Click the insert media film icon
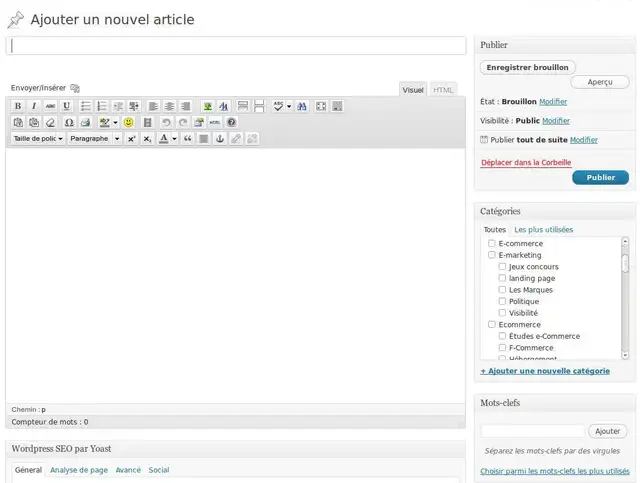 pos(147,122)
